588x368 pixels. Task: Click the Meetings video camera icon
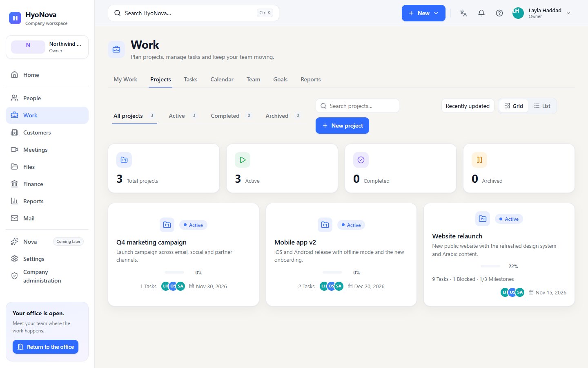pyautogui.click(x=15, y=150)
